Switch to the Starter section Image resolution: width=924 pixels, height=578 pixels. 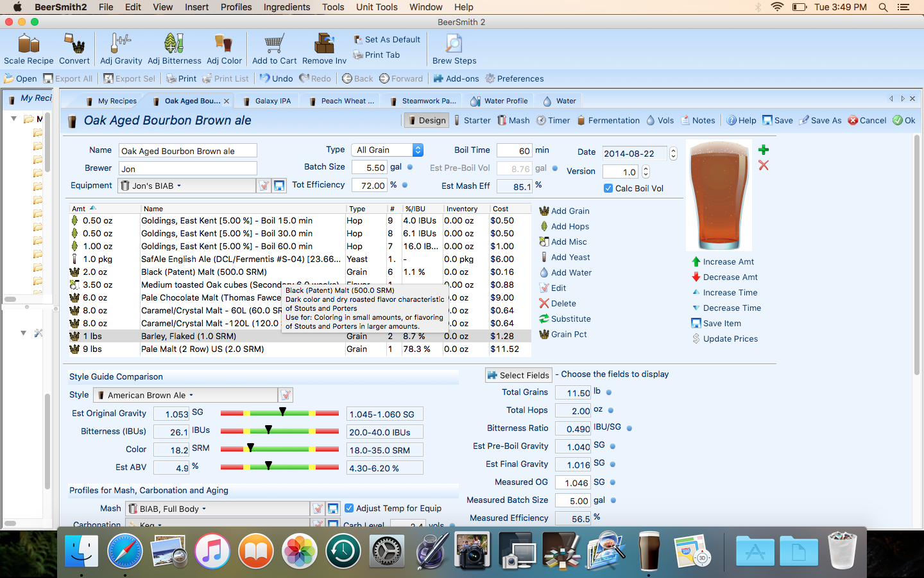[472, 120]
